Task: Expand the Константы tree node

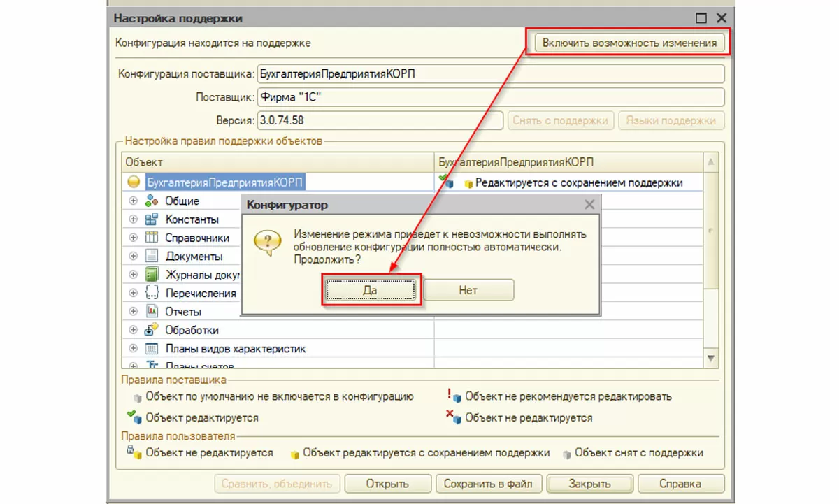Action: pos(134,219)
